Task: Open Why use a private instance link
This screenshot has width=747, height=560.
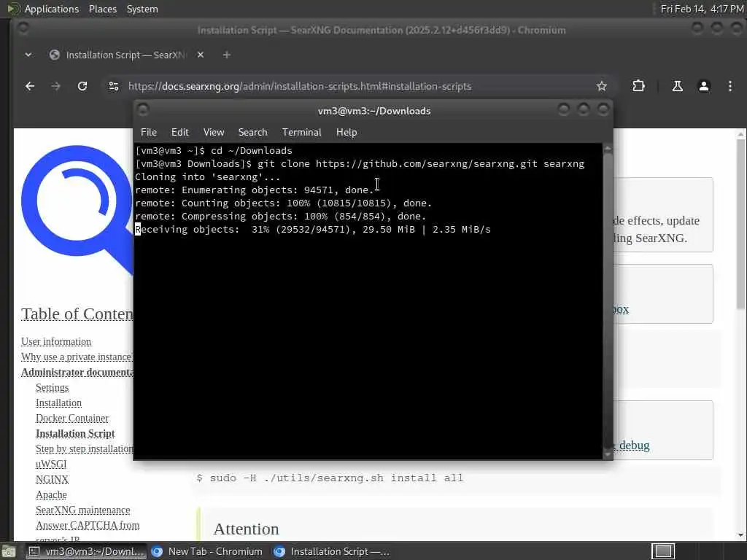Action: (x=77, y=357)
